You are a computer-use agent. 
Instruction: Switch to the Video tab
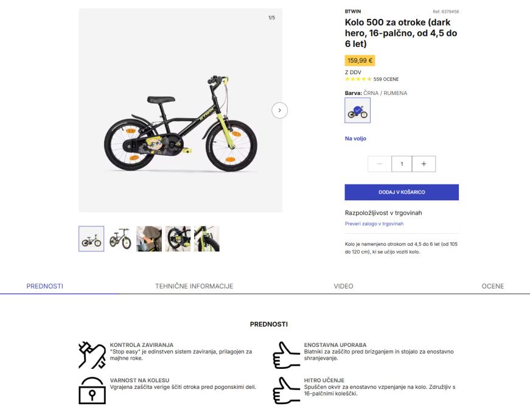343,286
